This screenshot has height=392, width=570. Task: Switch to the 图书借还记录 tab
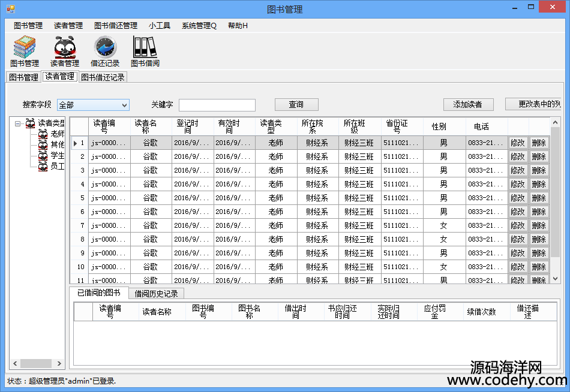(103, 77)
